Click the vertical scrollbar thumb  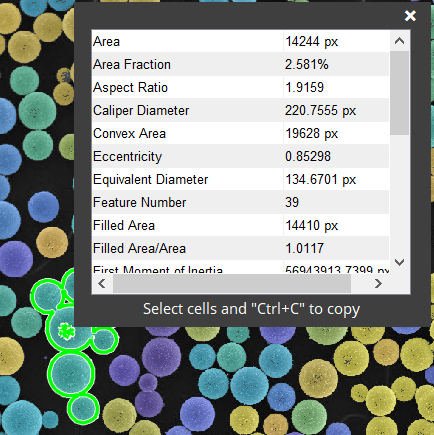click(399, 93)
